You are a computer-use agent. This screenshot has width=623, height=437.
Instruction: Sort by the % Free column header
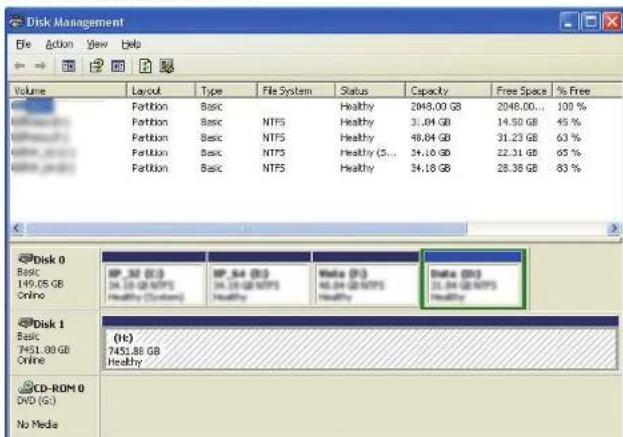point(587,91)
